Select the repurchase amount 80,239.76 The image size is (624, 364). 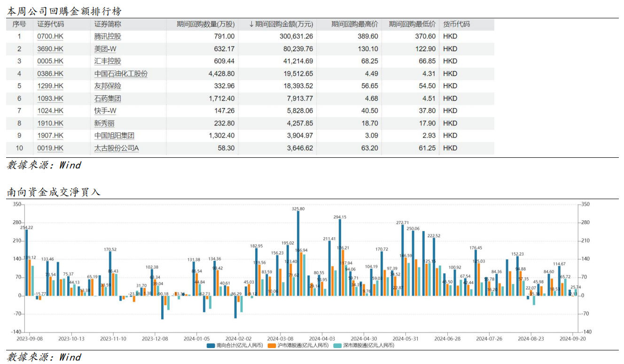pos(298,49)
